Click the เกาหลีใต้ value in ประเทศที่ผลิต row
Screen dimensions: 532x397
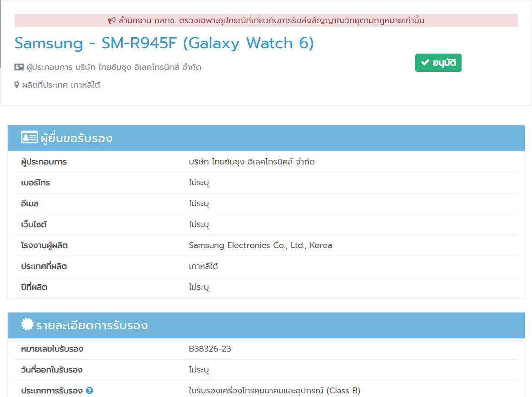pos(203,266)
